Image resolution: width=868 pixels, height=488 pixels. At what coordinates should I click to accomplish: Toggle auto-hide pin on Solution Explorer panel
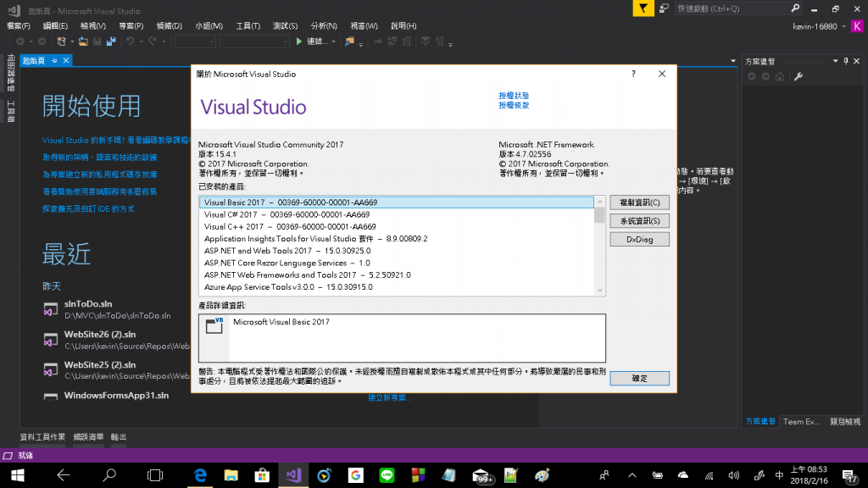tap(846, 61)
